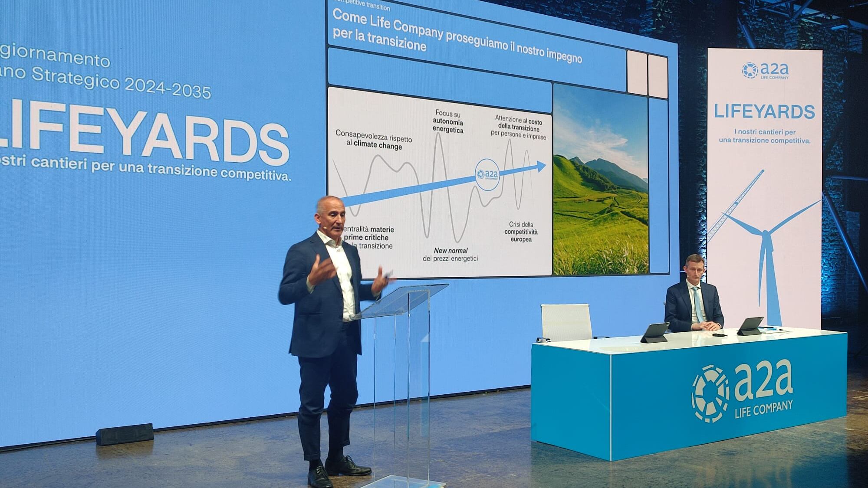Click the 'Focus su autonomia energetica' label
The image size is (868, 488).
click(448, 121)
